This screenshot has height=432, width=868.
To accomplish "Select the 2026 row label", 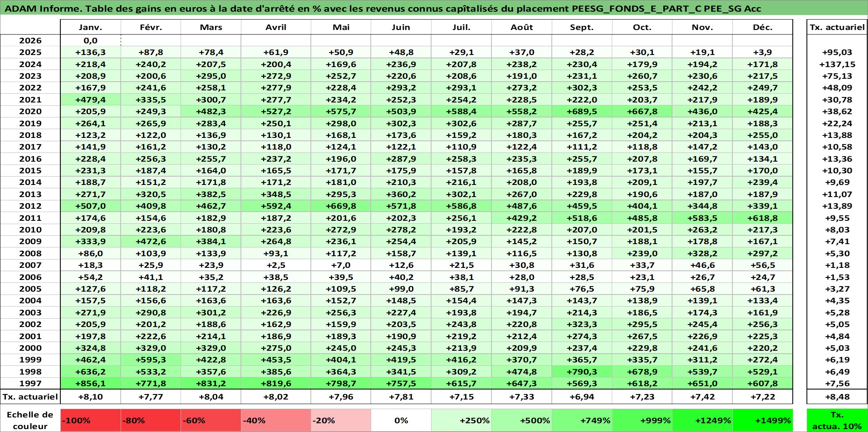I will (30, 40).
